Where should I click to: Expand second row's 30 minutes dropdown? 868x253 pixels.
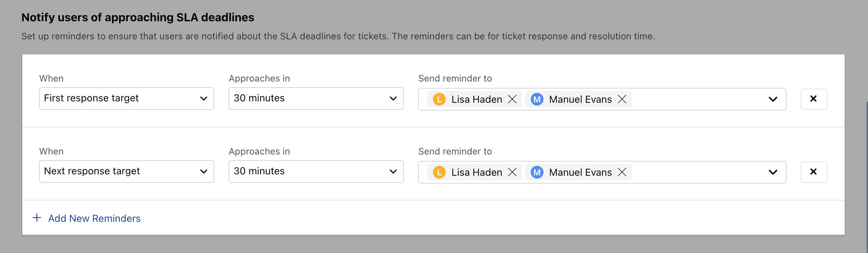(x=316, y=172)
